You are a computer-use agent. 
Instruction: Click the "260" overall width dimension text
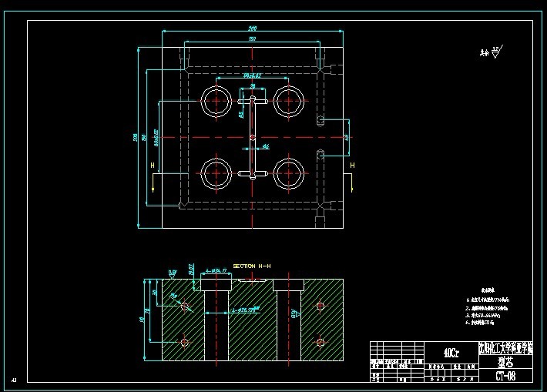(253, 28)
